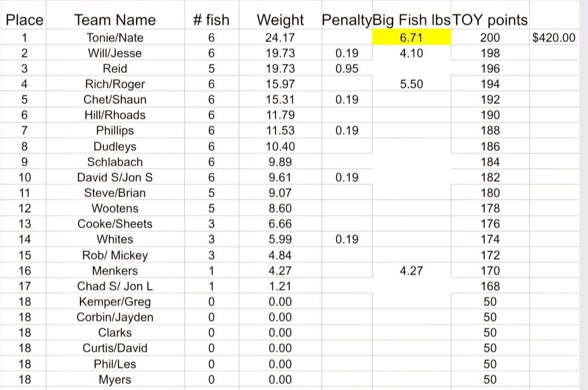This screenshot has width=588, height=390.
Task: Select the TOY points header cell
Action: pos(490,20)
